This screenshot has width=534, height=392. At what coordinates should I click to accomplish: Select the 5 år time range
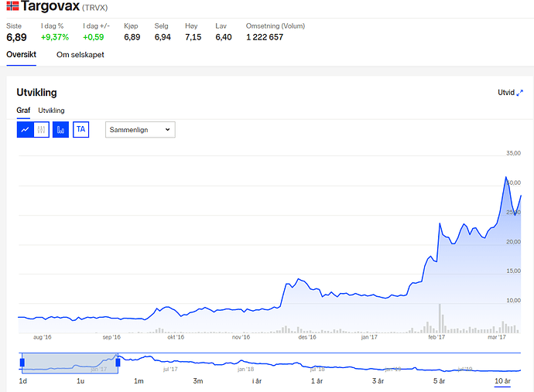click(x=439, y=381)
